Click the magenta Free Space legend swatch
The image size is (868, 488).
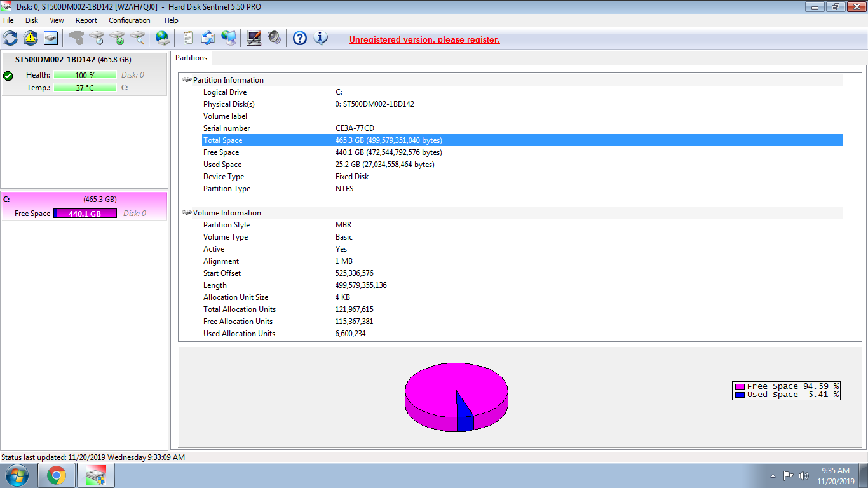[x=740, y=386]
